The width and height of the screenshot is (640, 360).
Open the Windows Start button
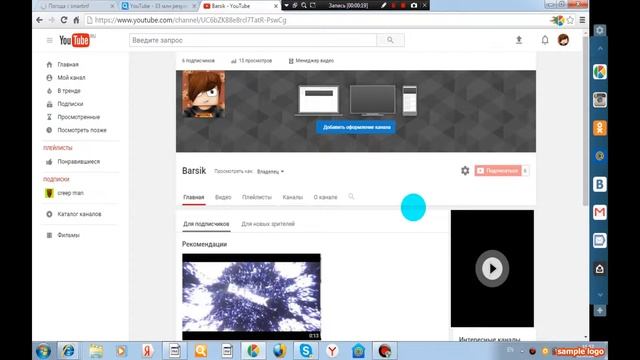pyautogui.click(x=43, y=351)
